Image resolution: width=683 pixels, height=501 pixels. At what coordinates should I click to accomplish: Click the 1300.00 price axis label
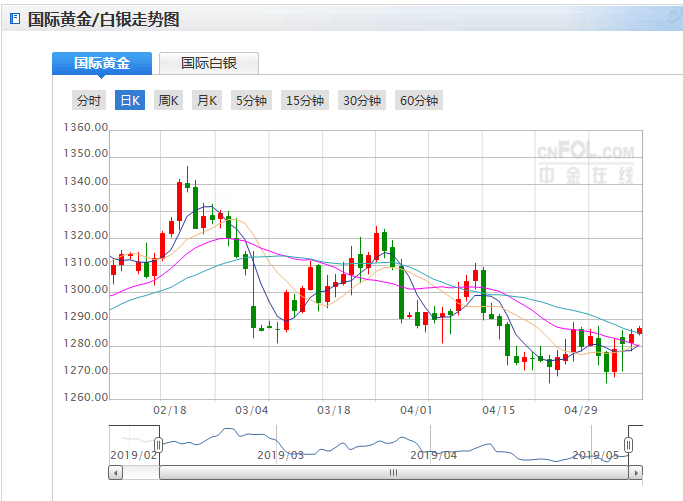[86, 289]
